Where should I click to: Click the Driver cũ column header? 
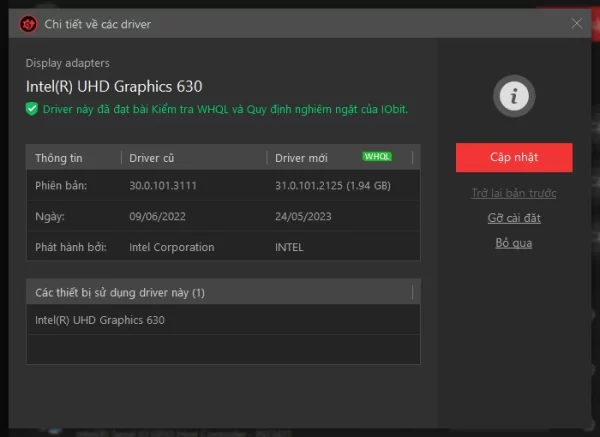tap(152, 158)
